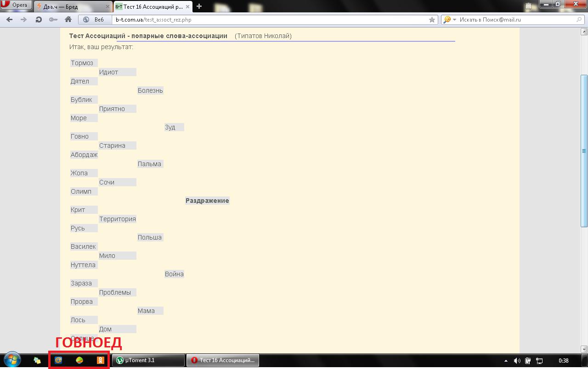The image size is (588, 369).
Task: Click the bold word Раздражение
Action: (x=207, y=201)
